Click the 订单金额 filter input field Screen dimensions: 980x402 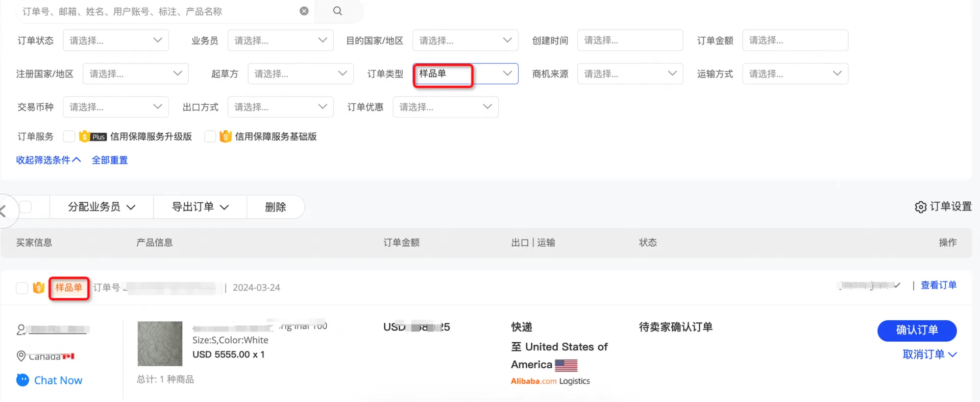pos(795,40)
